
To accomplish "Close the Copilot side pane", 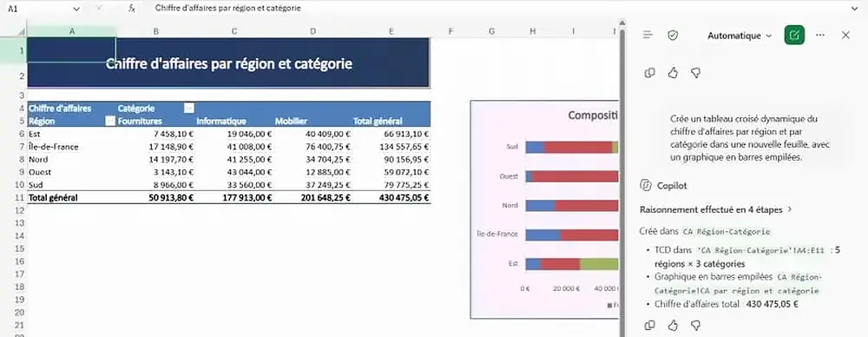I will (845, 35).
